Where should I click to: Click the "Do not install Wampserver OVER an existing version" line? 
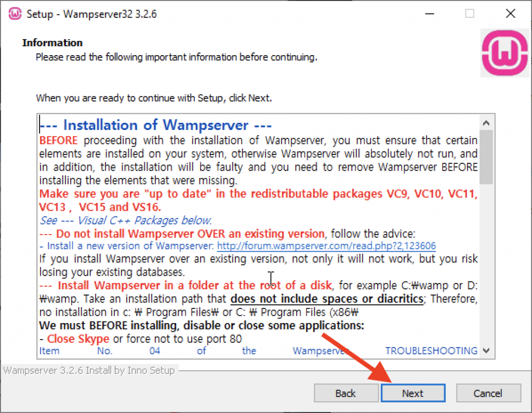pyautogui.click(x=182, y=234)
